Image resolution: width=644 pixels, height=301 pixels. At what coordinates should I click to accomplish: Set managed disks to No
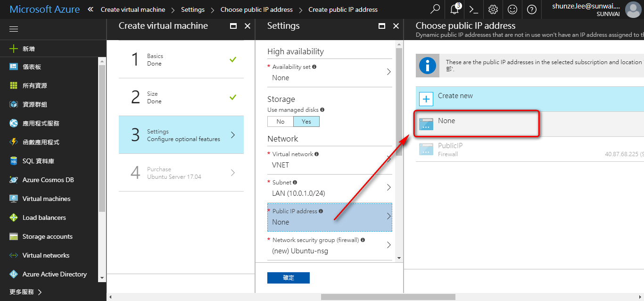[281, 121]
